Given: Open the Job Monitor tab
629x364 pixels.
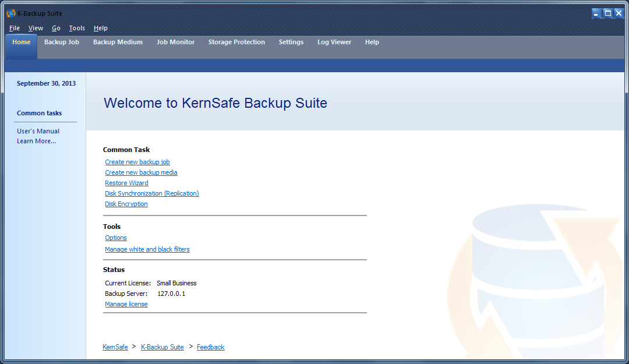Looking at the screenshot, I should click(175, 42).
